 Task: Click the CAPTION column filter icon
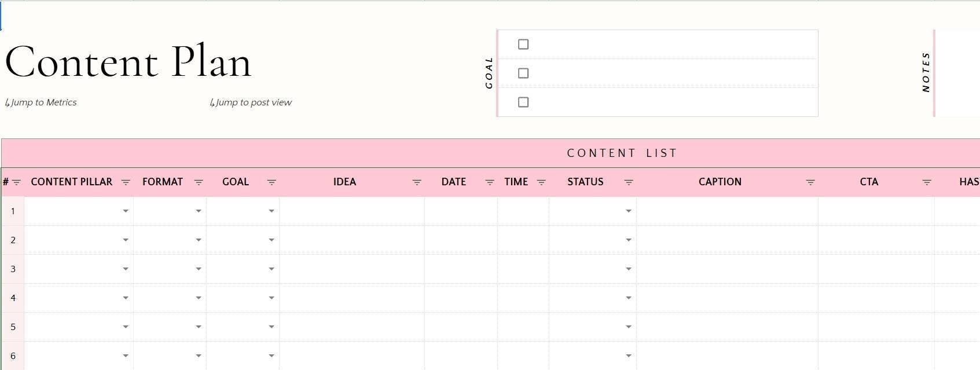810,182
